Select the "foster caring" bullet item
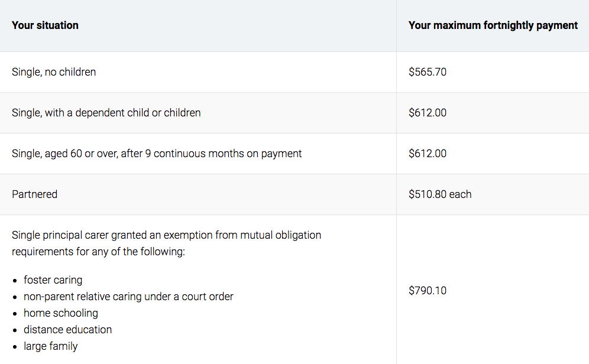This screenshot has width=589, height=364. click(53, 280)
